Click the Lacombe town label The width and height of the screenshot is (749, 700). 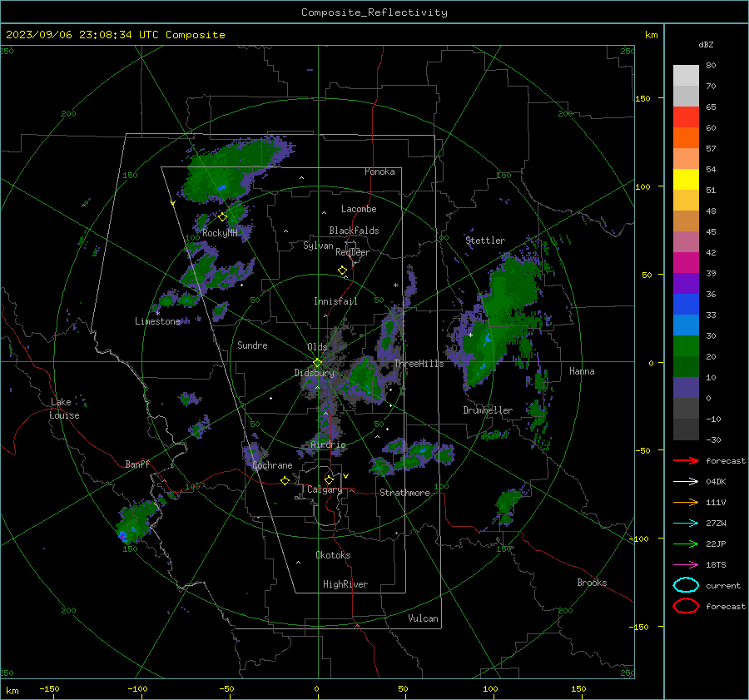[x=359, y=209]
